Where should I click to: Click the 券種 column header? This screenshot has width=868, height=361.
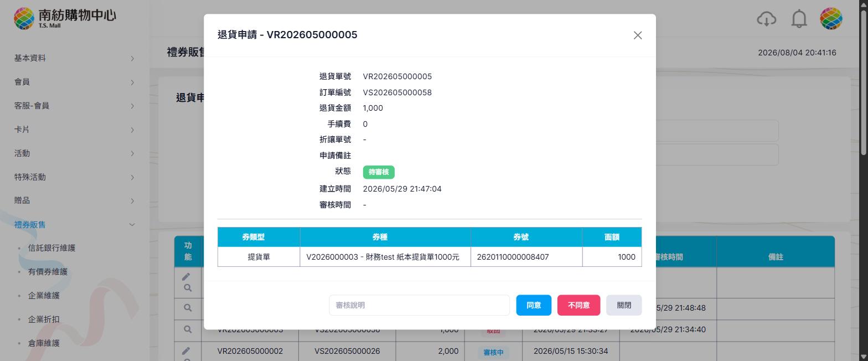(385, 237)
